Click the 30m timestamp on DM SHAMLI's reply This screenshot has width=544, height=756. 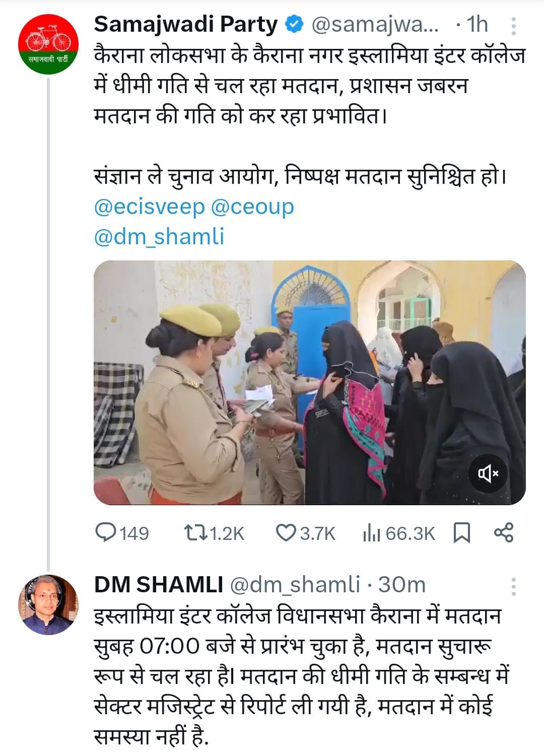tap(403, 585)
